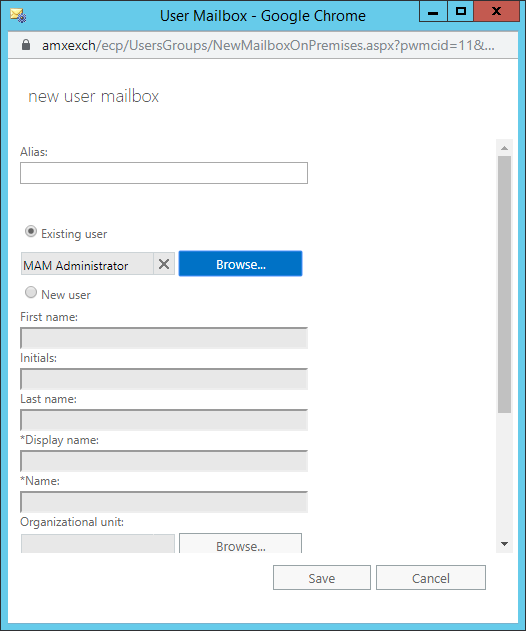Click scrollbar up arrow

click(x=504, y=148)
